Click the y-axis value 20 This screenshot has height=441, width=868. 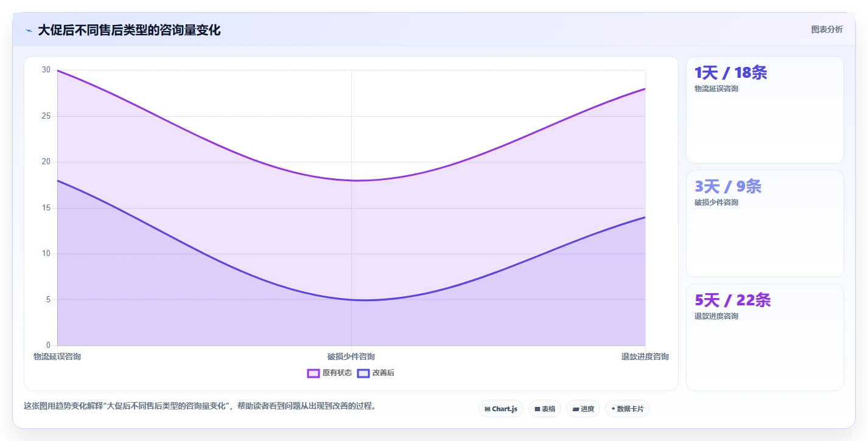[46, 162]
